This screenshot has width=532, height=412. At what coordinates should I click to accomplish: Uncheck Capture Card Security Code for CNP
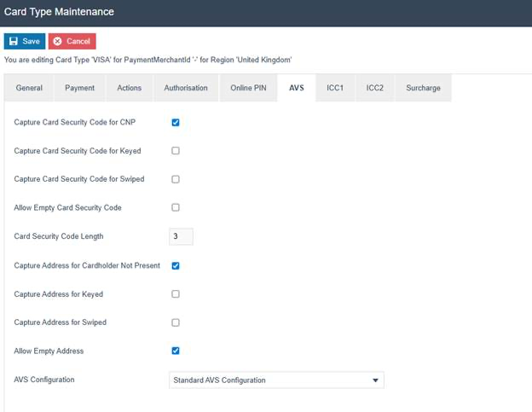tap(176, 123)
